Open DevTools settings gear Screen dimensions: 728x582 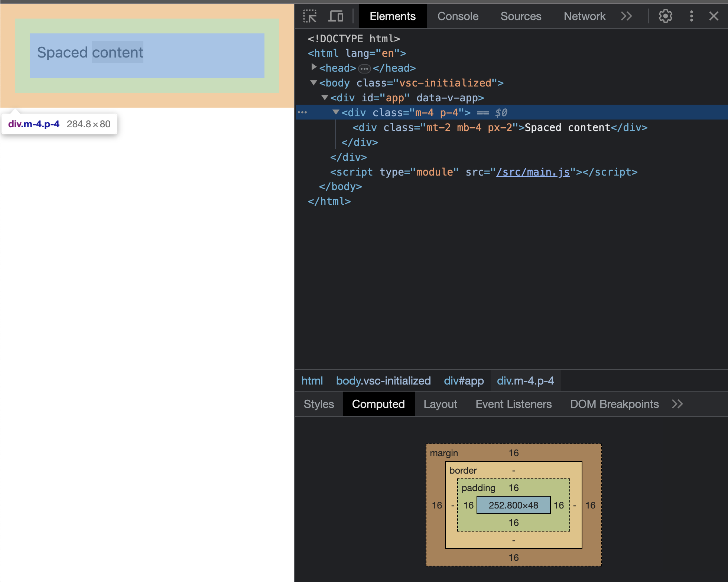pos(665,16)
